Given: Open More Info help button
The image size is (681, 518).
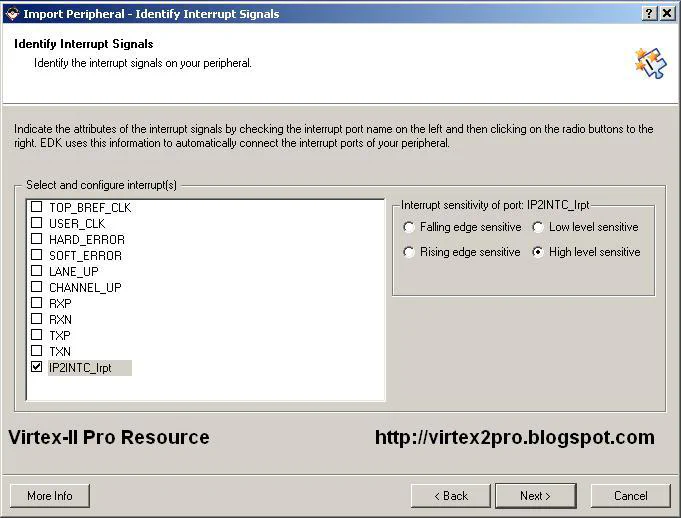Looking at the screenshot, I should (x=50, y=496).
